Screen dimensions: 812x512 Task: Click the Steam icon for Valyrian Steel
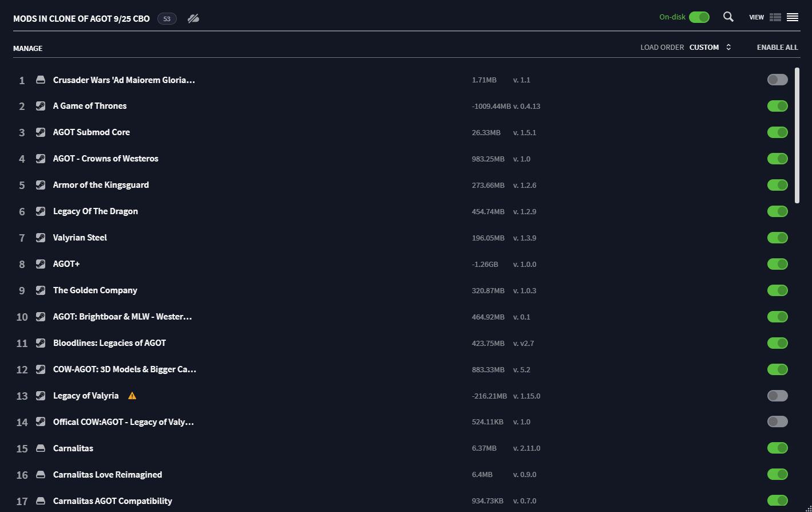pos(41,238)
